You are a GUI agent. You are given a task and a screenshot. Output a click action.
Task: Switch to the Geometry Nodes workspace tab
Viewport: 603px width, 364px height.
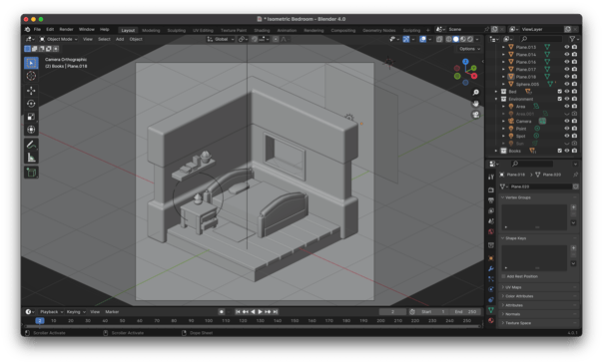(x=379, y=30)
